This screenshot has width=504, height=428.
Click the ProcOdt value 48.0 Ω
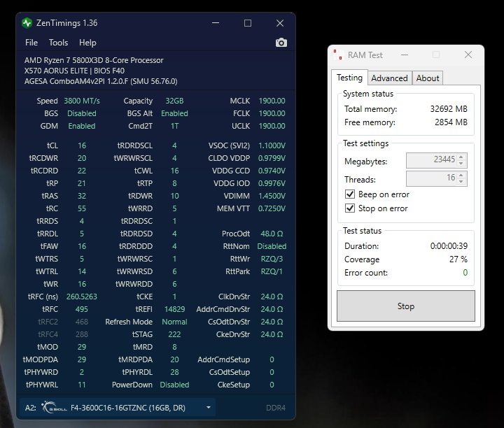coord(272,234)
